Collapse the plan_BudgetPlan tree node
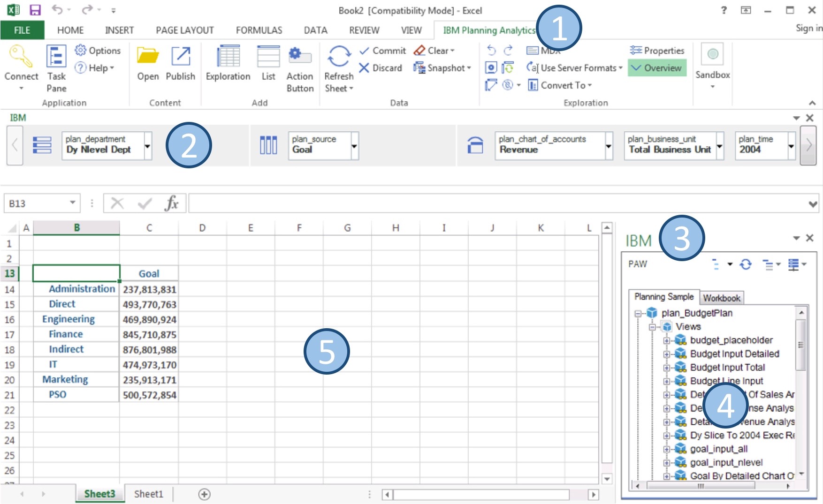This screenshot has height=504, width=823. coord(638,313)
